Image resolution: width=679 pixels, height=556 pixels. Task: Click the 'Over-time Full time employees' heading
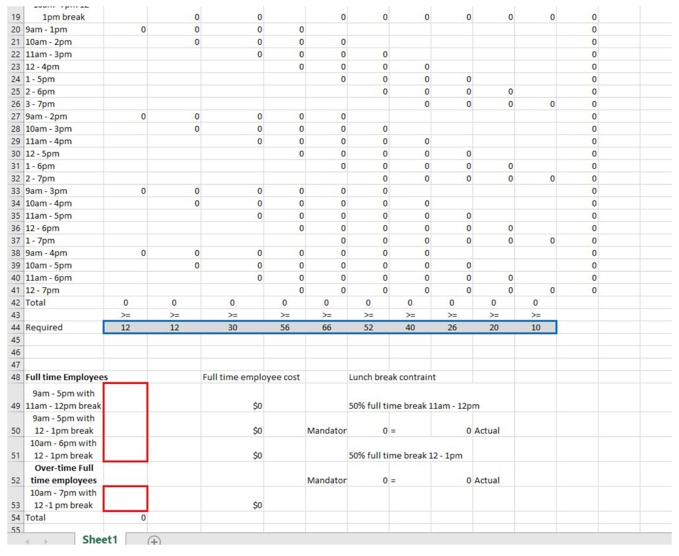click(x=64, y=474)
